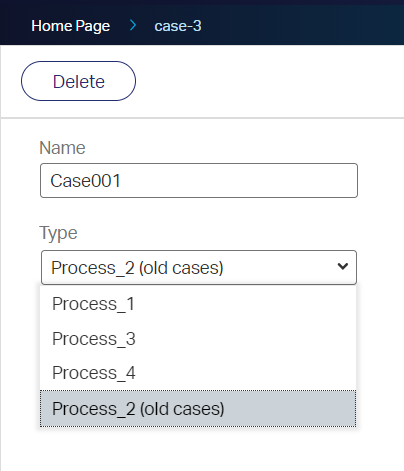Open the case-3 breadcrumb item
The height and width of the screenshot is (471, 404).
tap(178, 26)
